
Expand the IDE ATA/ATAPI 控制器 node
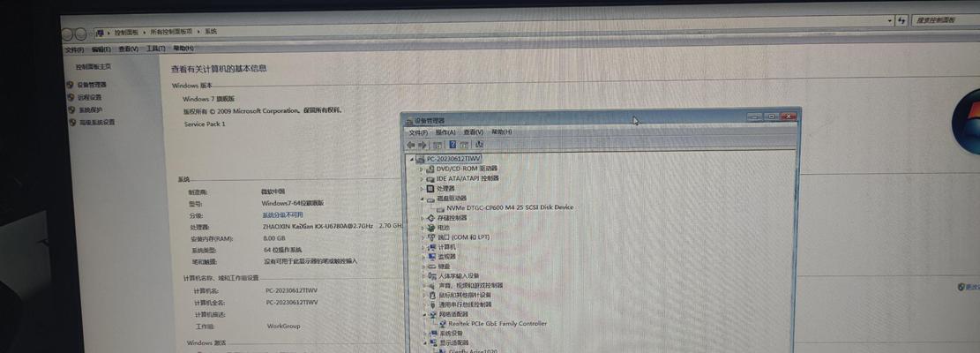pos(422,178)
